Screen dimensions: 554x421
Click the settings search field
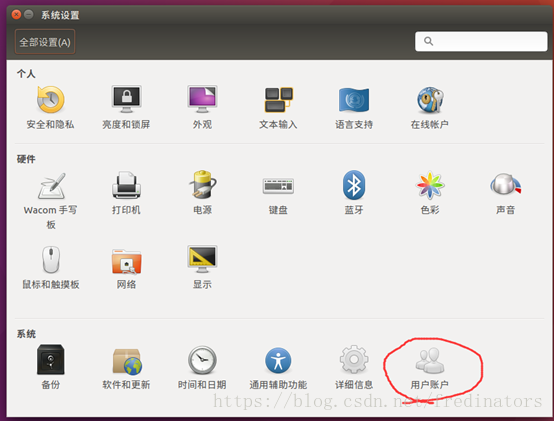tap(481, 41)
